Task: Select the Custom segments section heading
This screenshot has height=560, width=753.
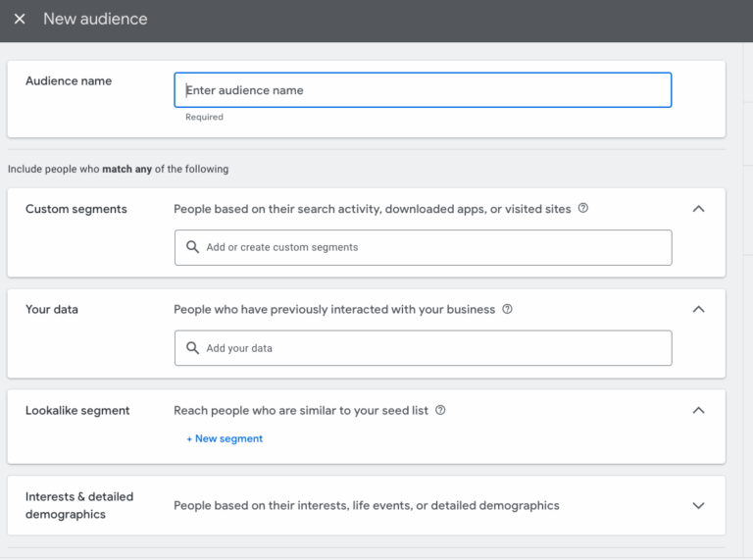Action: coord(76,209)
